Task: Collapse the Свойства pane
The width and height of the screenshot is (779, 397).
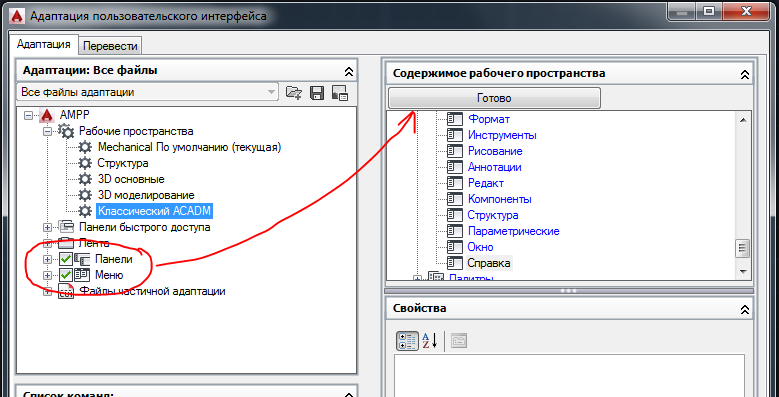Action: point(745,309)
